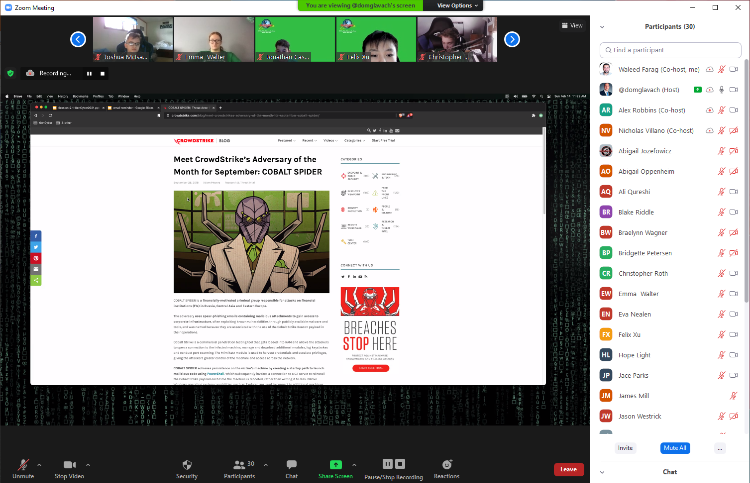The image size is (750, 483).
Task: Click the Breaches Stop Here banner
Action: (x=370, y=330)
